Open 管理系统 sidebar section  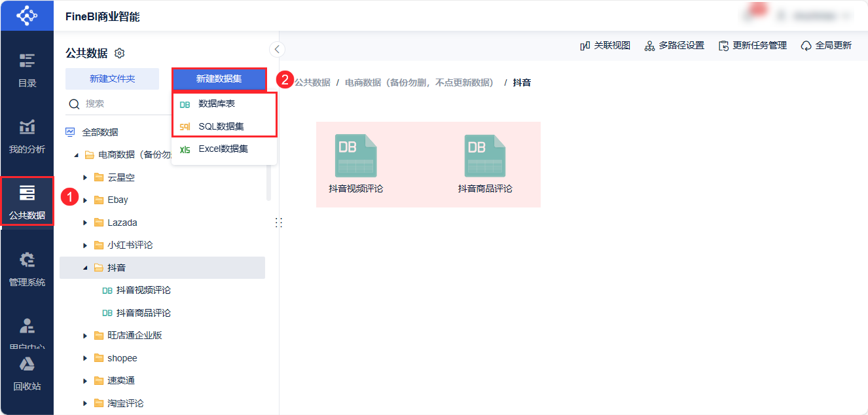tap(27, 269)
